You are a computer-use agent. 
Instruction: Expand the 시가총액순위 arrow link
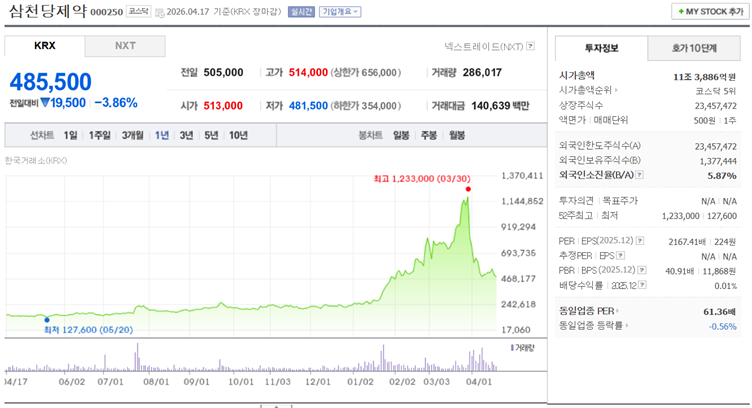coord(616,90)
